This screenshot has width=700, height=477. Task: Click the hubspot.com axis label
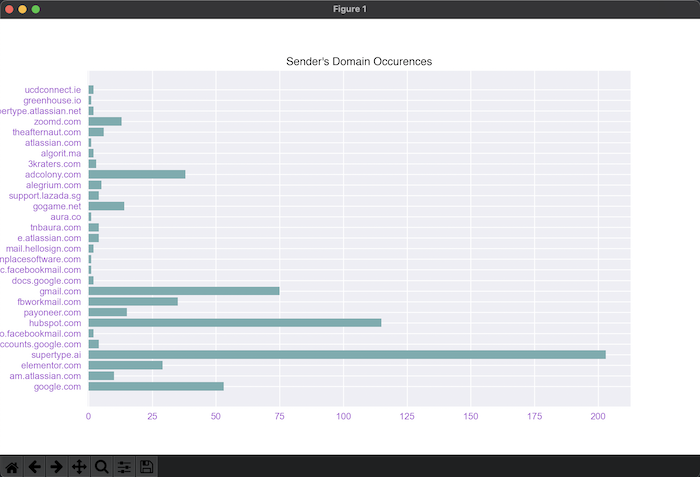click(x=55, y=323)
